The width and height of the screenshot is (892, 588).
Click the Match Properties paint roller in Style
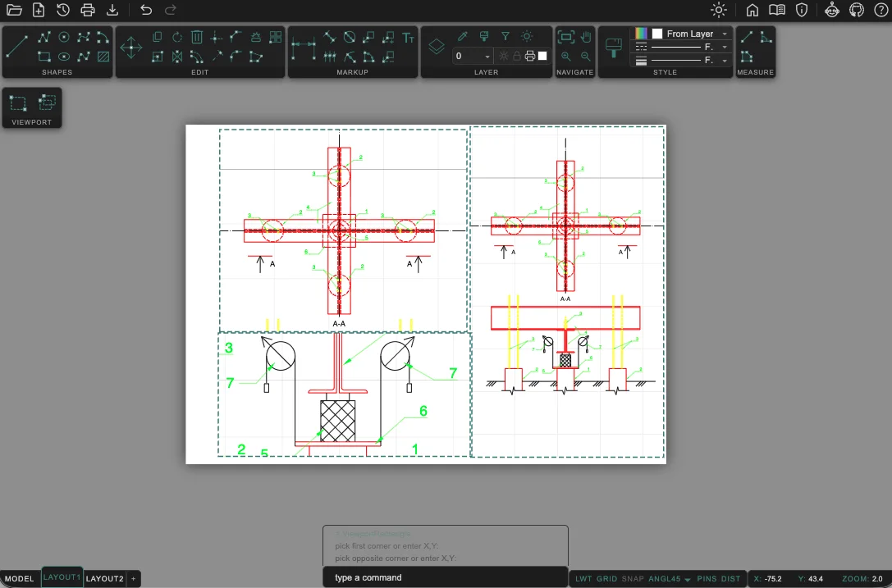[613, 48]
